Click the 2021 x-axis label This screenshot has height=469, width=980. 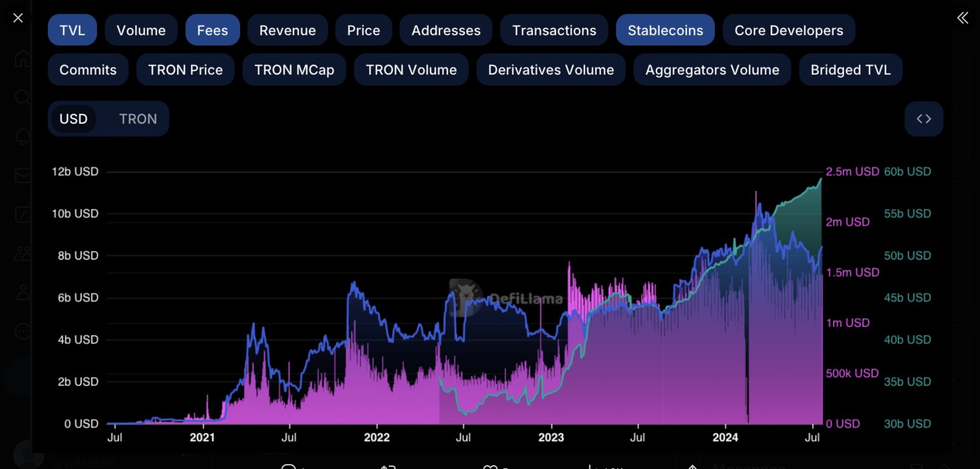[x=202, y=437]
